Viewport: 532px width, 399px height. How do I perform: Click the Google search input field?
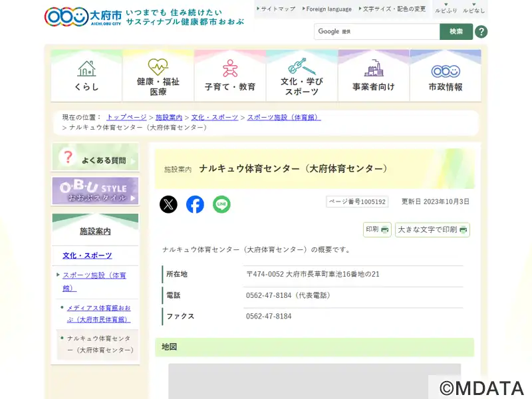coord(376,32)
